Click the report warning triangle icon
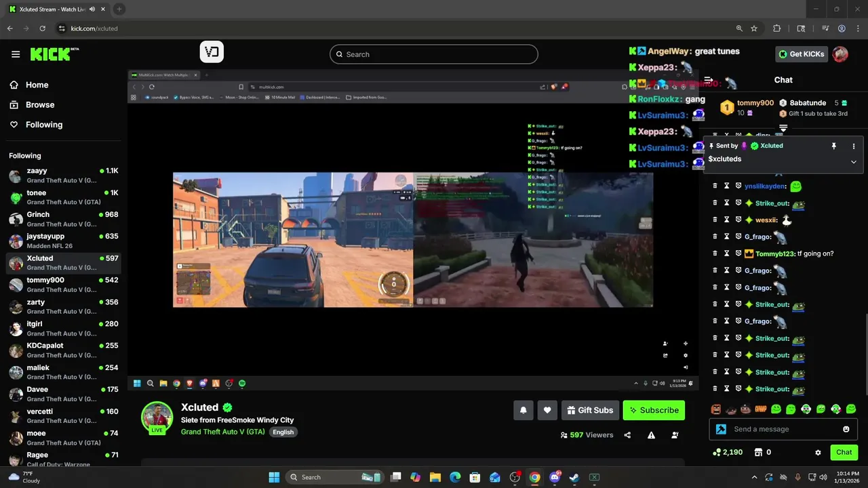The height and width of the screenshot is (488, 868). (x=651, y=435)
